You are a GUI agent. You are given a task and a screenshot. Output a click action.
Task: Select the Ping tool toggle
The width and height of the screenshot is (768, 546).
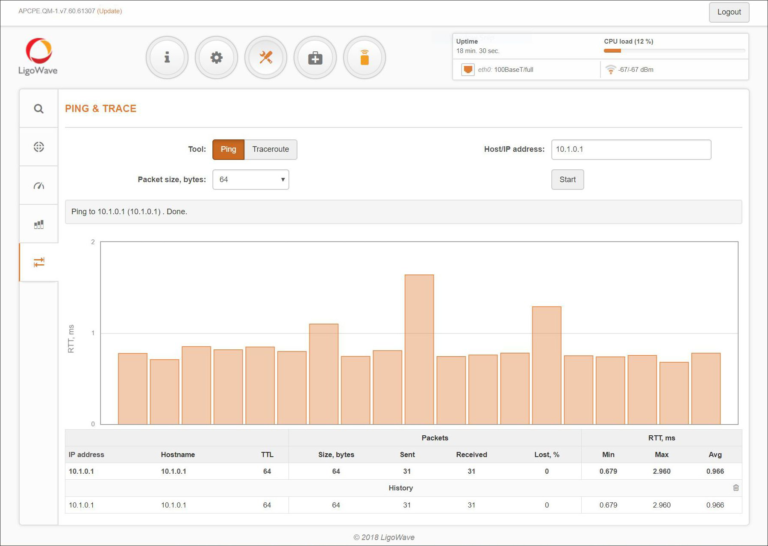coord(228,149)
